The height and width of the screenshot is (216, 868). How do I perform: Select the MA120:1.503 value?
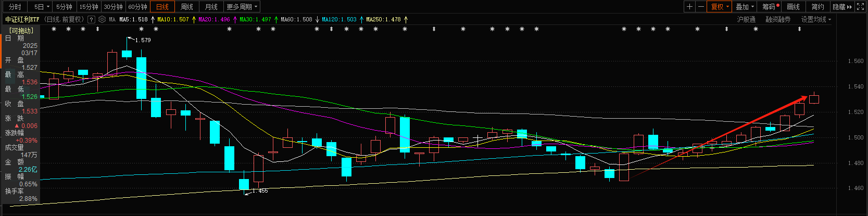(x=339, y=19)
